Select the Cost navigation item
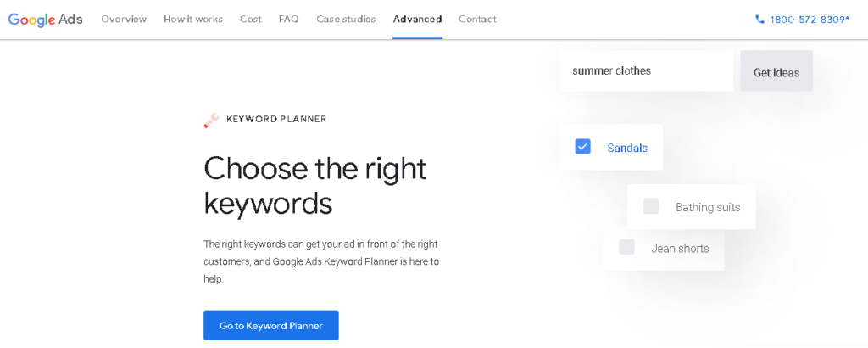Image resolution: width=868 pixels, height=348 pixels. click(x=251, y=19)
